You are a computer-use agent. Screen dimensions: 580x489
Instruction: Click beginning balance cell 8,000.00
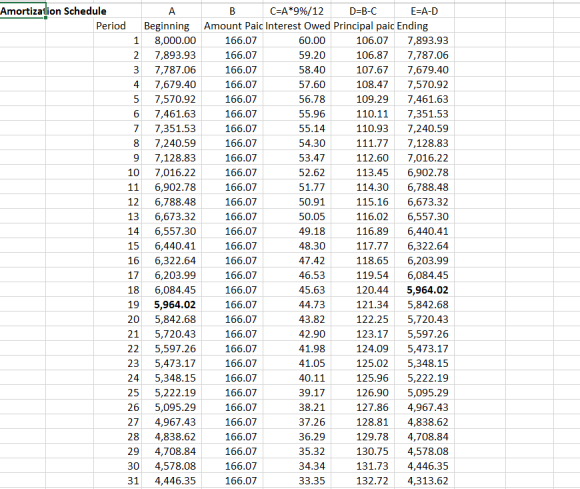[171, 40]
